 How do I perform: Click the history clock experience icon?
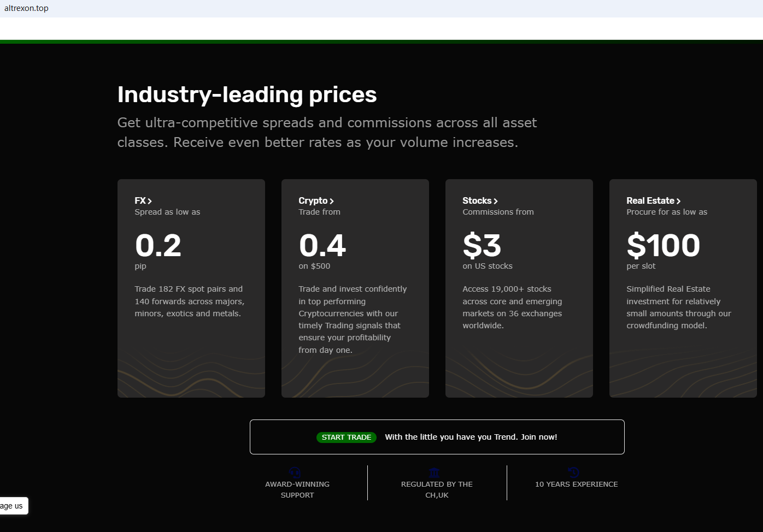pos(573,472)
